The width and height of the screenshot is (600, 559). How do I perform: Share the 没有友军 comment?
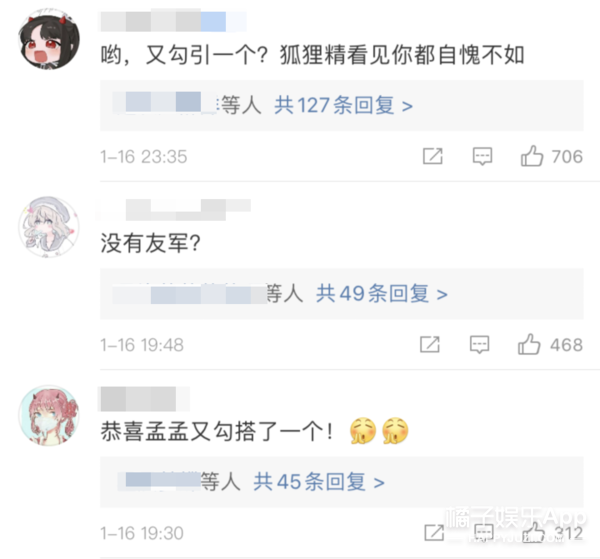[x=430, y=344]
